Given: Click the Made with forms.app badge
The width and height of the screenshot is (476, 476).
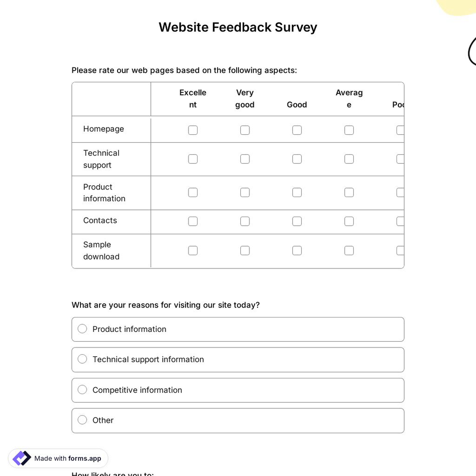Looking at the screenshot, I should (x=58, y=458).
